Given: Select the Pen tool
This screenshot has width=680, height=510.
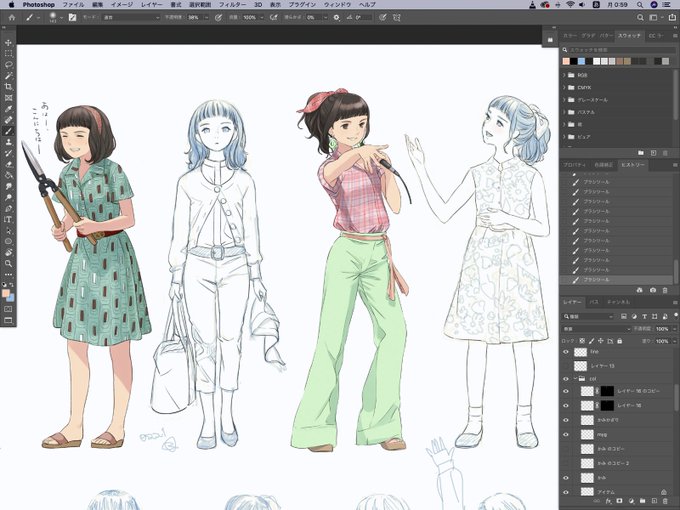Looking at the screenshot, I should click(8, 208).
